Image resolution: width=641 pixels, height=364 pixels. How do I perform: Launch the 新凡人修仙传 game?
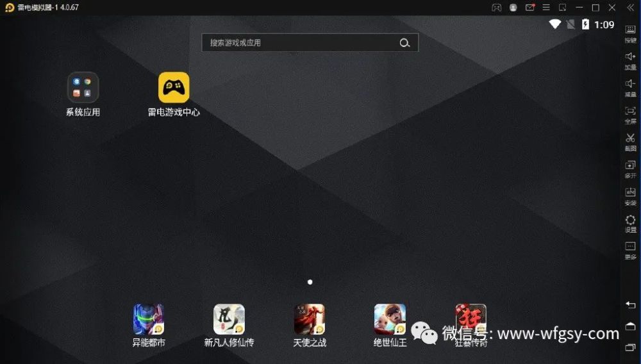tap(229, 325)
